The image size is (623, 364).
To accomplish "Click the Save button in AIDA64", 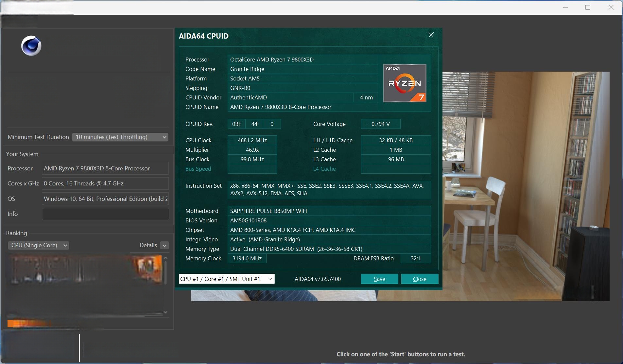I will click(379, 279).
